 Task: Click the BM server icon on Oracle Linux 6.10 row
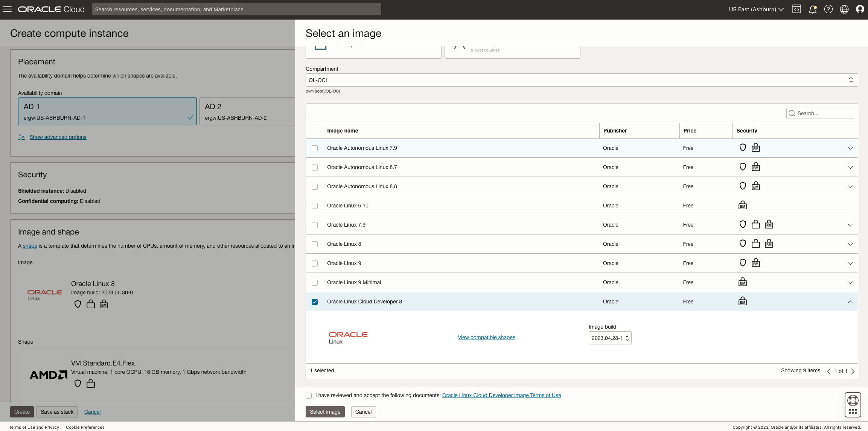tap(743, 205)
